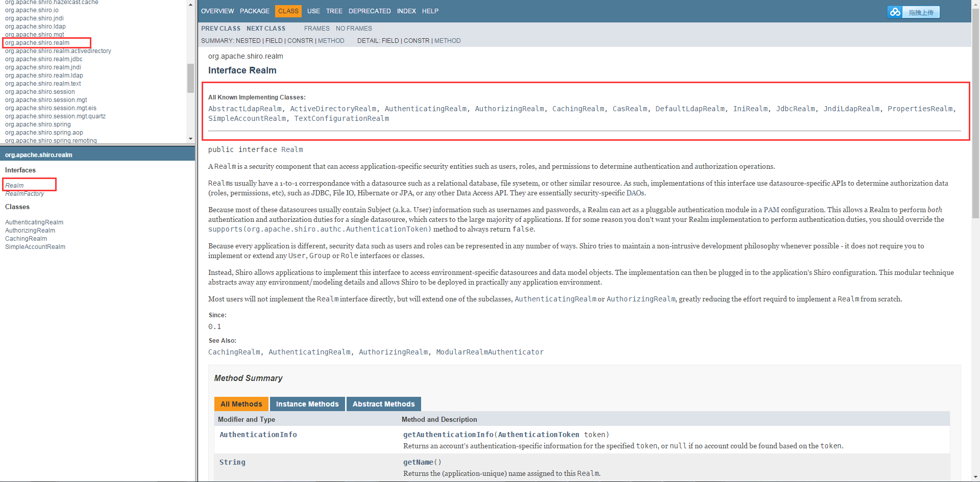Go to NEXT CLASS
The width and height of the screenshot is (980, 482).
coord(266,29)
